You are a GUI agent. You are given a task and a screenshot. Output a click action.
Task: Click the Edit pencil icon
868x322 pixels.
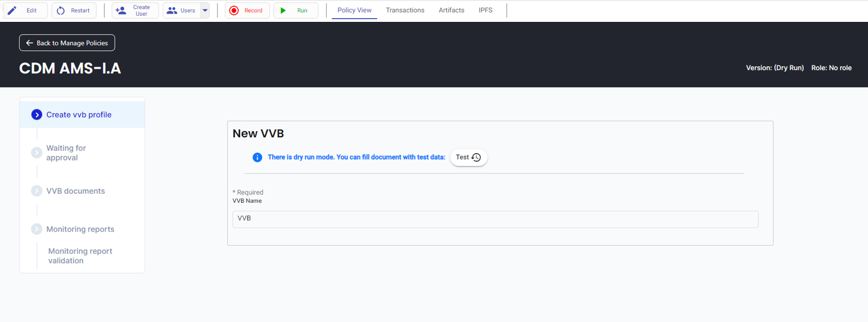click(12, 10)
